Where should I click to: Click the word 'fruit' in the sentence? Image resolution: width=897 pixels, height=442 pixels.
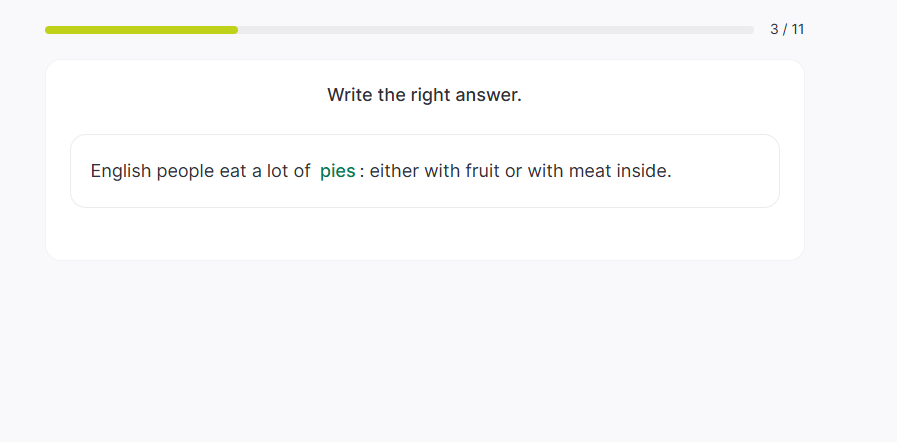482,171
